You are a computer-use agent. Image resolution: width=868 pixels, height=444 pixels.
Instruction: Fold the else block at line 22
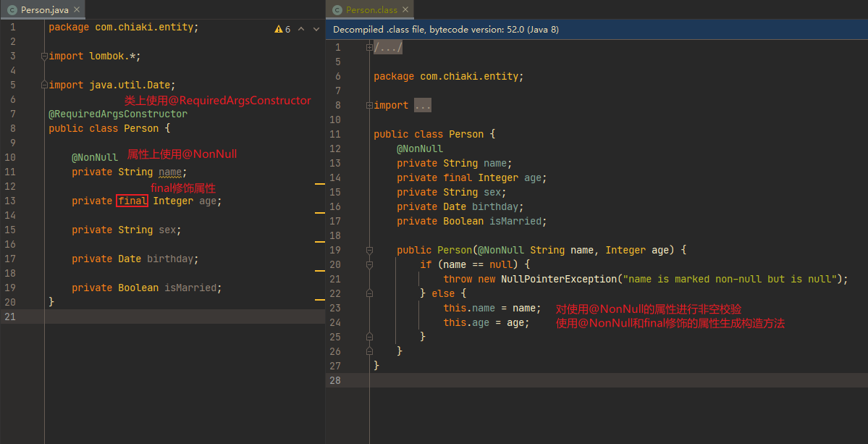click(369, 293)
